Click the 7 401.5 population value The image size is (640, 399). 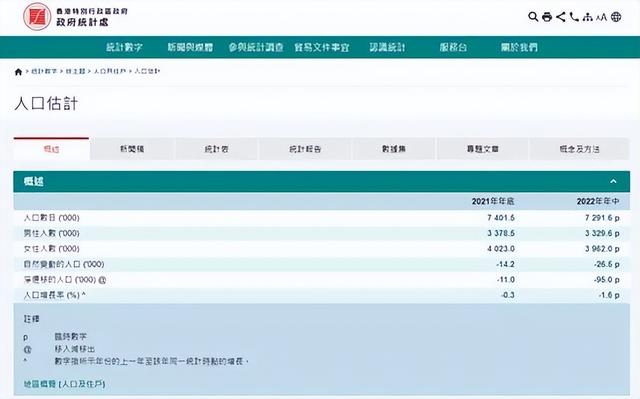click(x=501, y=218)
